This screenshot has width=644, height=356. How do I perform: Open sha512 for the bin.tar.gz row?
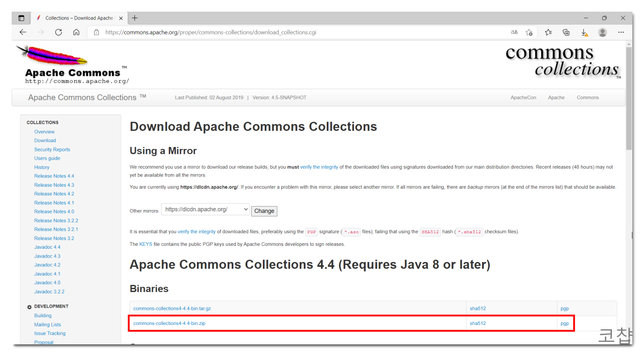click(x=478, y=308)
